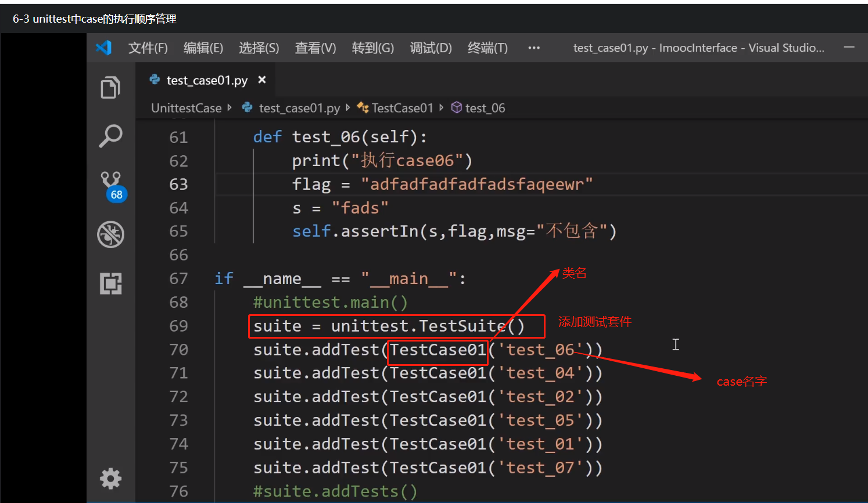868x503 pixels.
Task: Click the string "adfadfadfadfadsfaqeewr"
Action: 477,184
